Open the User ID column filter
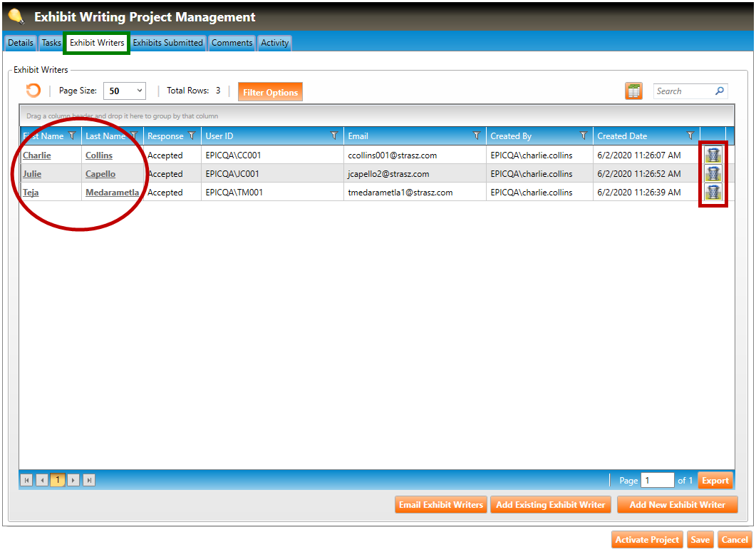The height and width of the screenshot is (552, 756). (x=334, y=136)
